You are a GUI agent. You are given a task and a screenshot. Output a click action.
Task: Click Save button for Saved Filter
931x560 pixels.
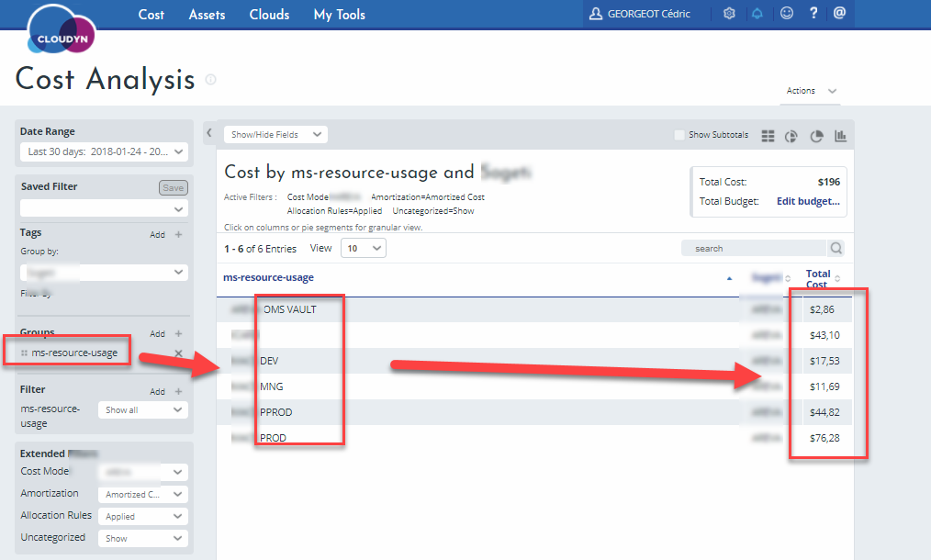tap(174, 187)
